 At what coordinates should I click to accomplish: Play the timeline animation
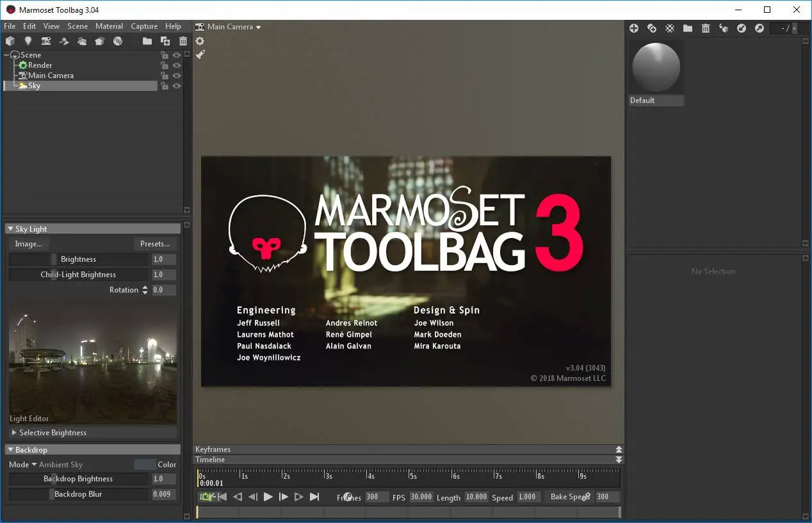268,497
